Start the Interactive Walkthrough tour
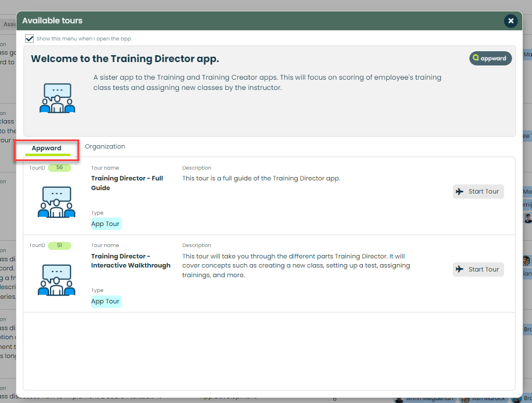Screen dimensions: 532x403 [478, 269]
